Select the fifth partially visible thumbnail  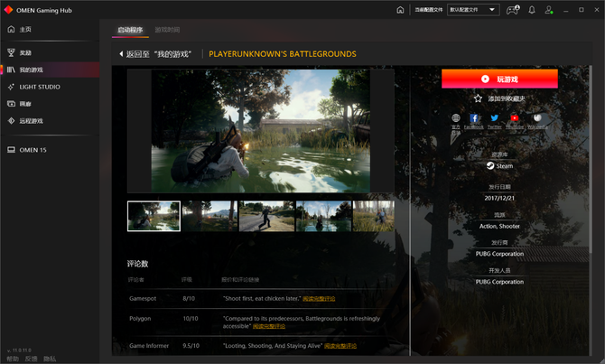pos(374,216)
